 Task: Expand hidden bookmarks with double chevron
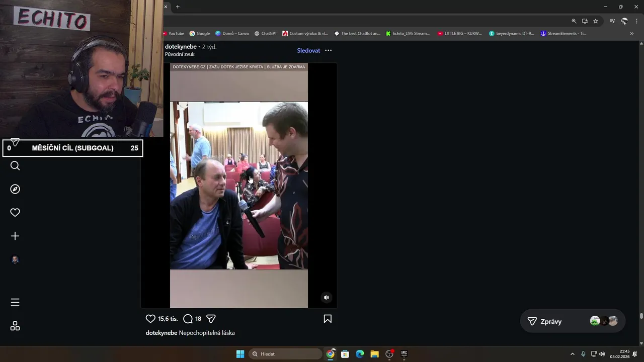click(x=632, y=34)
